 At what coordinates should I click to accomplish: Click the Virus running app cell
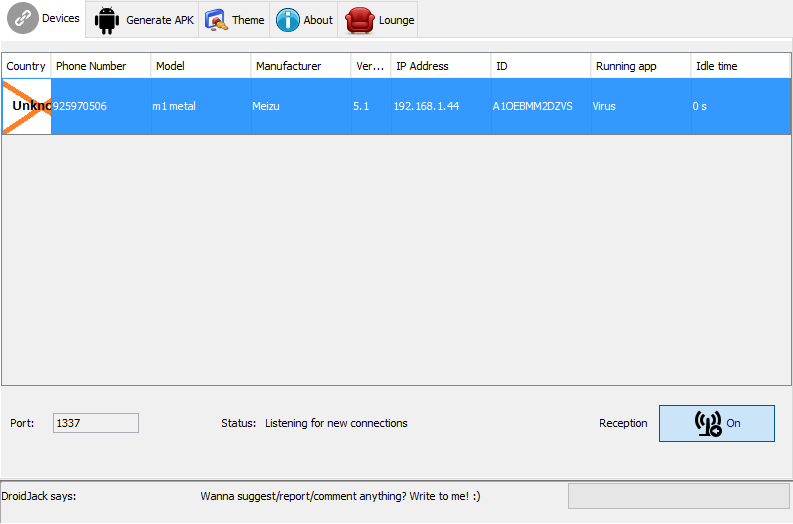(x=641, y=106)
